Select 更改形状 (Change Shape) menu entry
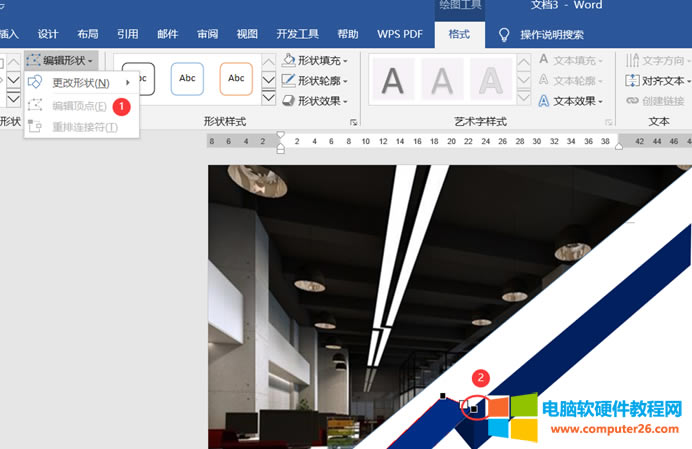The image size is (692, 449). pos(80,82)
